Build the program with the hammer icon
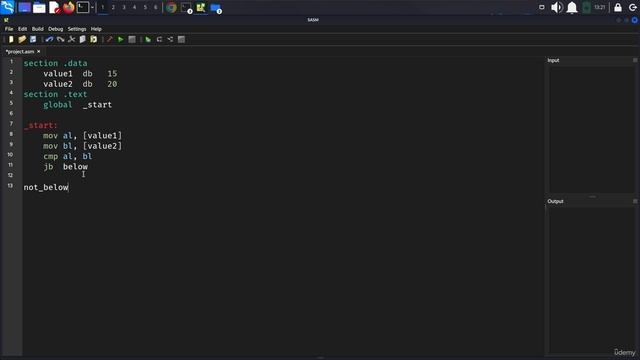 [109, 39]
